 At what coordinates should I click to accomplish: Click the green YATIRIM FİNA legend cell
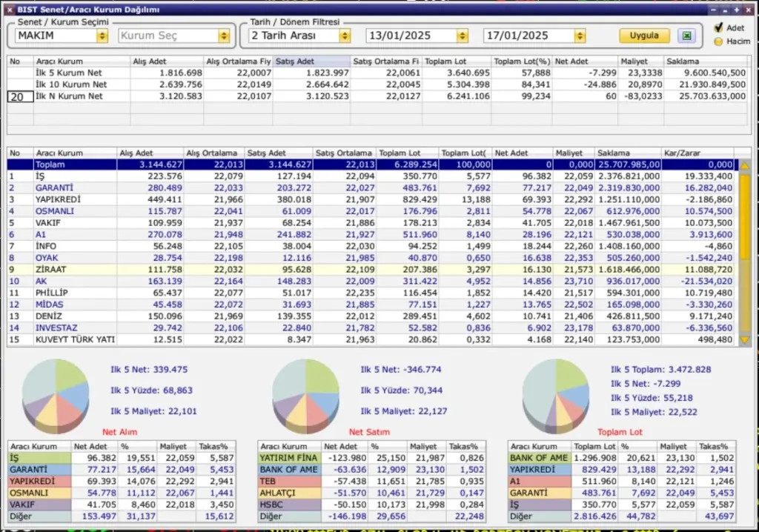coord(290,458)
